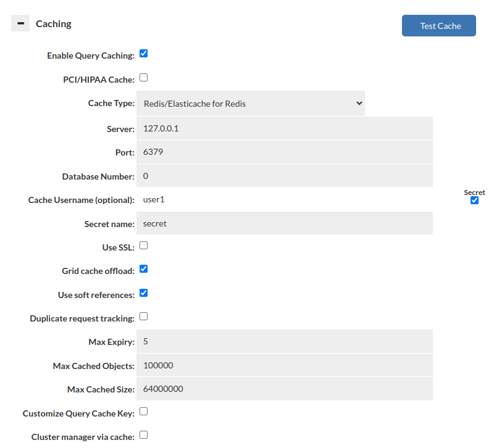The image size is (494, 448).
Task: Select the Max Cached Objects field
Action: (x=284, y=365)
